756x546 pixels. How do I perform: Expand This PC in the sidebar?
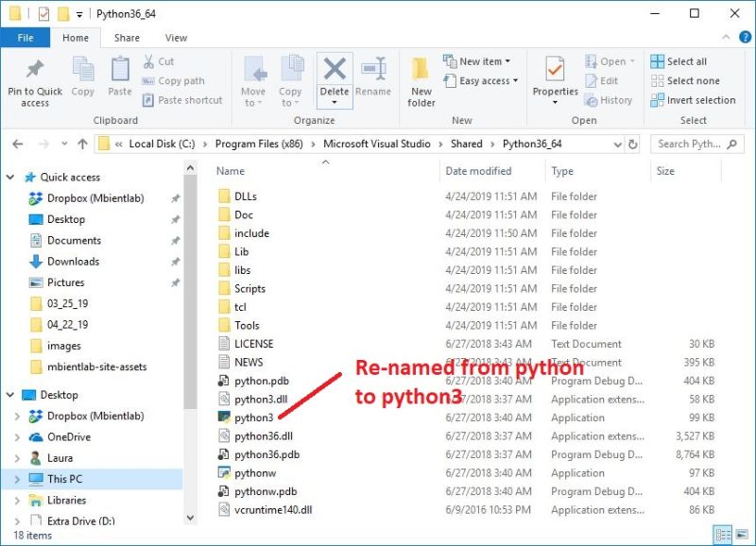pos(19,479)
